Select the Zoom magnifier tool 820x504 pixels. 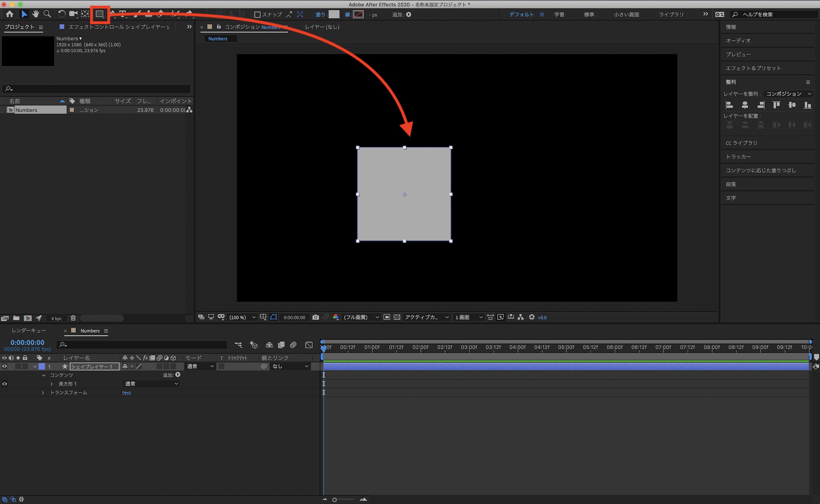click(x=47, y=14)
